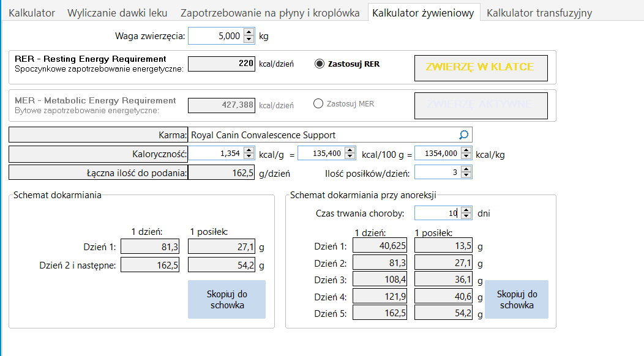The width and height of the screenshot is (644, 356).
Task: Click Dzień 1 per-meal amount 27,1 in Schemat dokarmiania
Action: [222, 247]
